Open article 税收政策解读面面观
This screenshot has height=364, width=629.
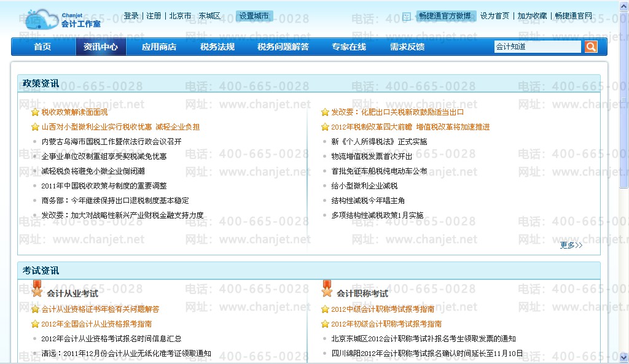click(74, 112)
